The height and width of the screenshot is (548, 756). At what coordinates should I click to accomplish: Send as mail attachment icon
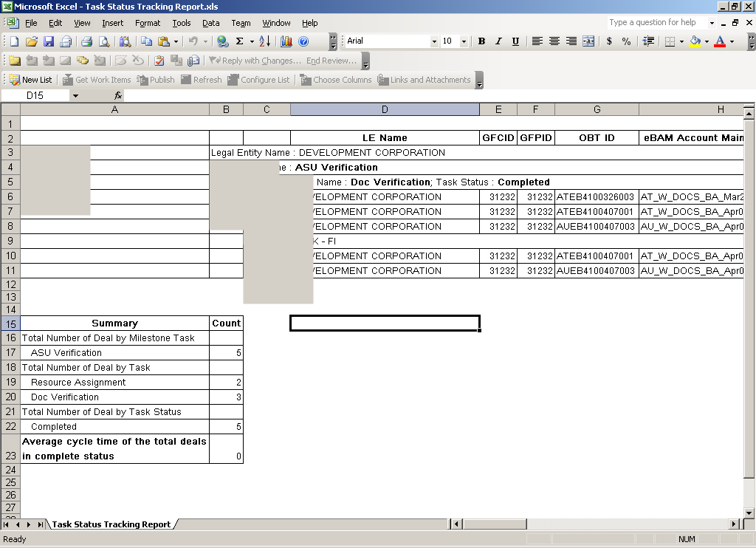193,61
